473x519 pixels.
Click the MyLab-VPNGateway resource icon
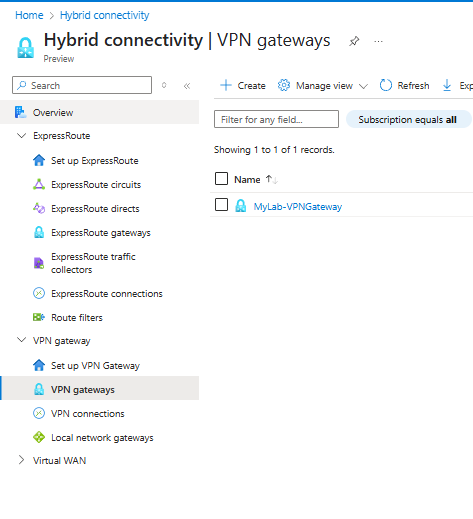pyautogui.click(x=241, y=206)
